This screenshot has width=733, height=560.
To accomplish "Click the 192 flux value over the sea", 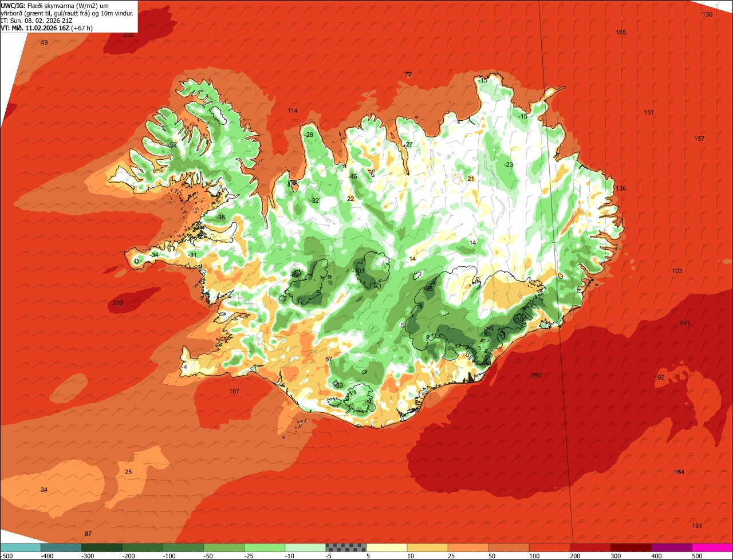I will coord(660,377).
